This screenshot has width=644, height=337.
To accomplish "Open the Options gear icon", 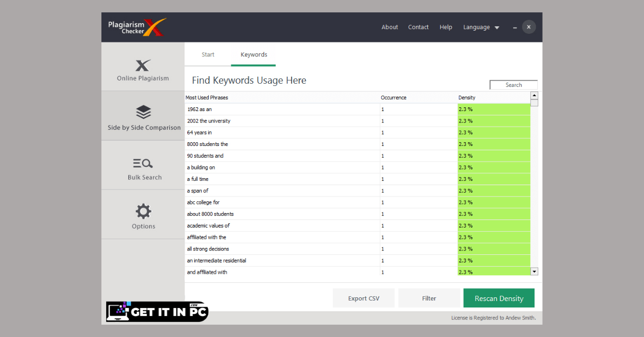I will pyautogui.click(x=143, y=211).
